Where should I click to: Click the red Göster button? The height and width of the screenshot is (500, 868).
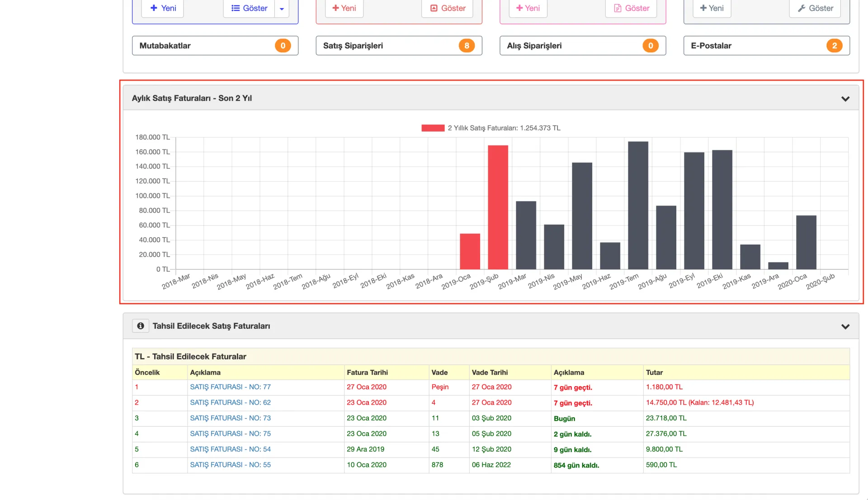coord(447,8)
